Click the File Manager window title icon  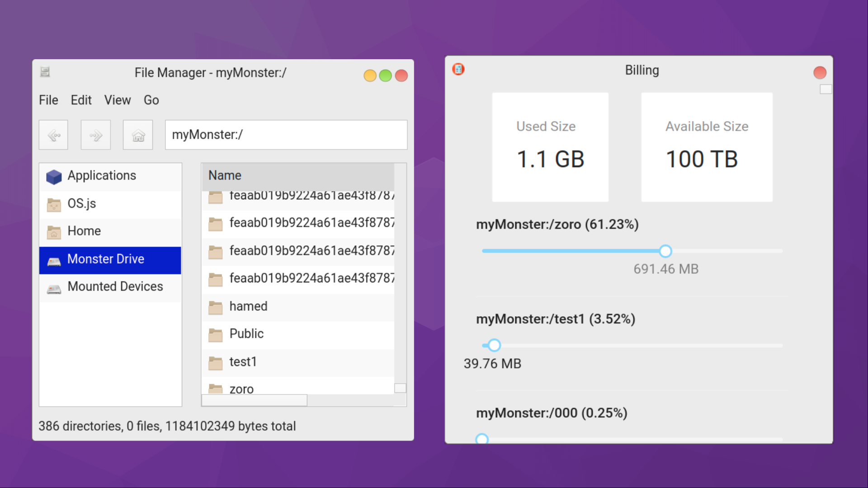click(x=45, y=72)
